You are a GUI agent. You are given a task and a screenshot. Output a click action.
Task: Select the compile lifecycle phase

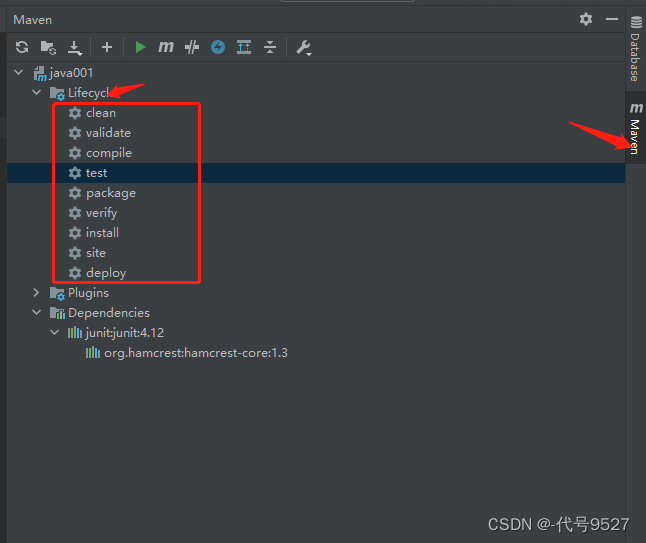pyautogui.click(x=100, y=153)
